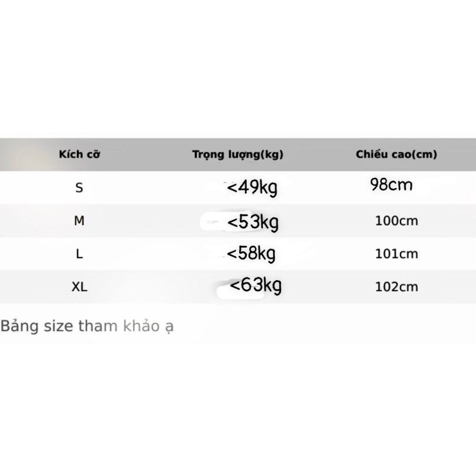Click the 101cm height value
This screenshot has height=476, width=476.
(397, 254)
